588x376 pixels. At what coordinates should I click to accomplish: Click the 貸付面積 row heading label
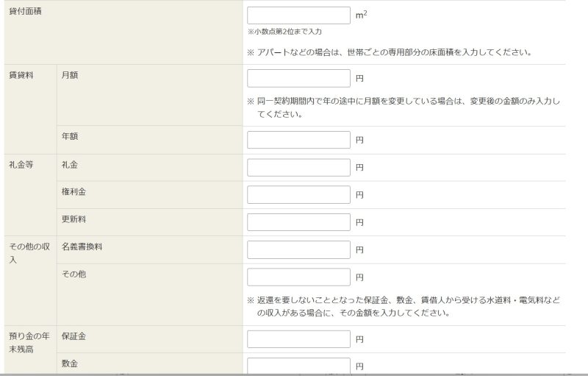tap(25, 12)
